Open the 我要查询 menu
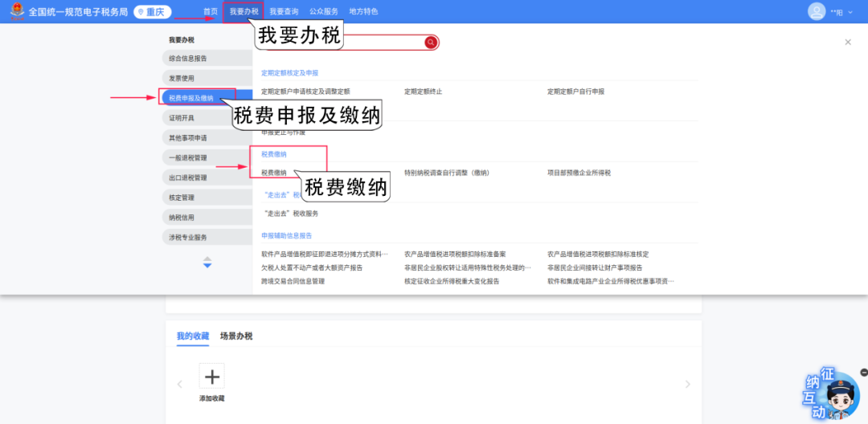This screenshot has height=424, width=868. 284,12
